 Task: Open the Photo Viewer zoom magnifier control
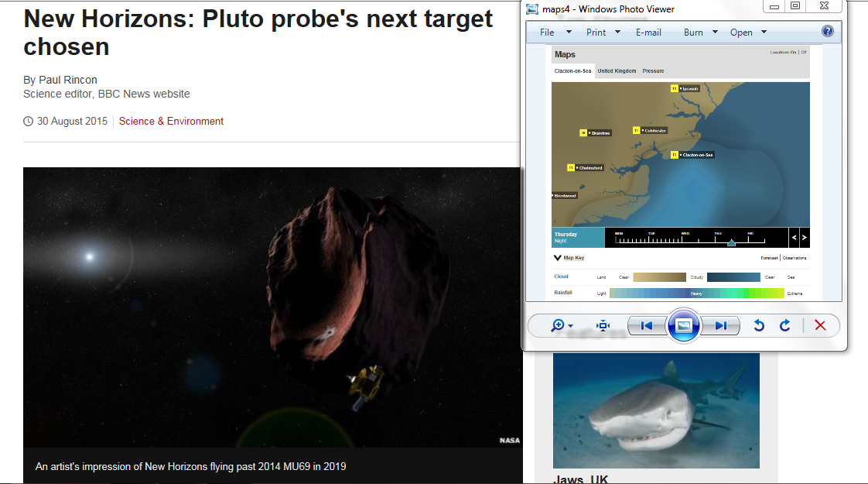point(558,326)
